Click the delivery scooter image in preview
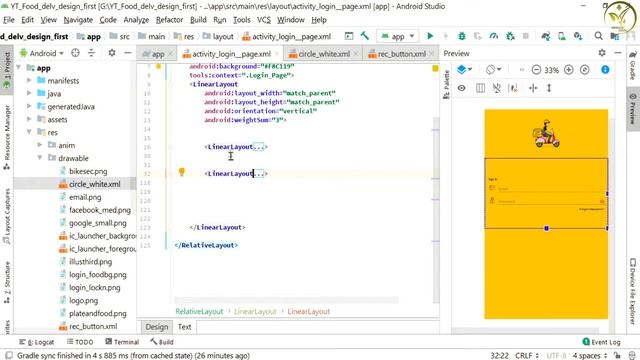640x360 pixels. (546, 134)
